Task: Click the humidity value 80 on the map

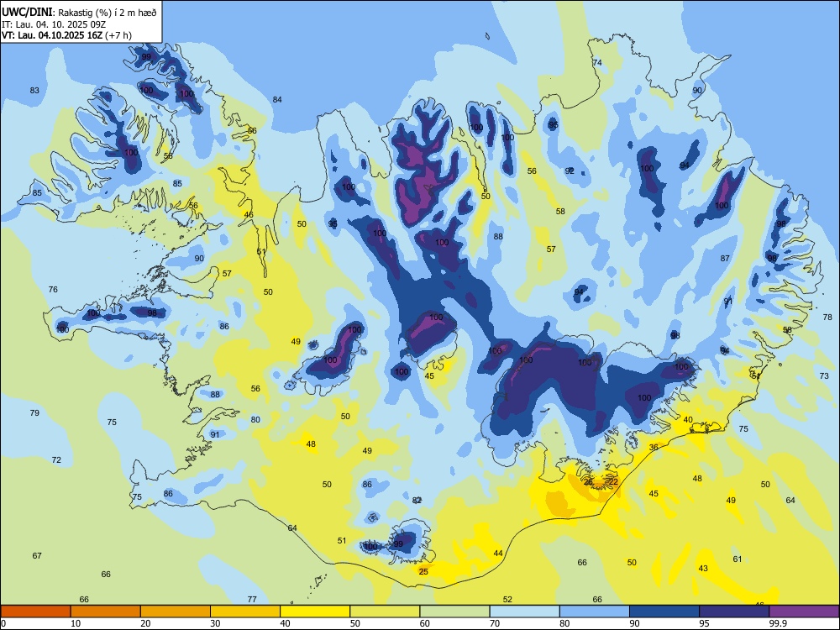Action: (255, 419)
